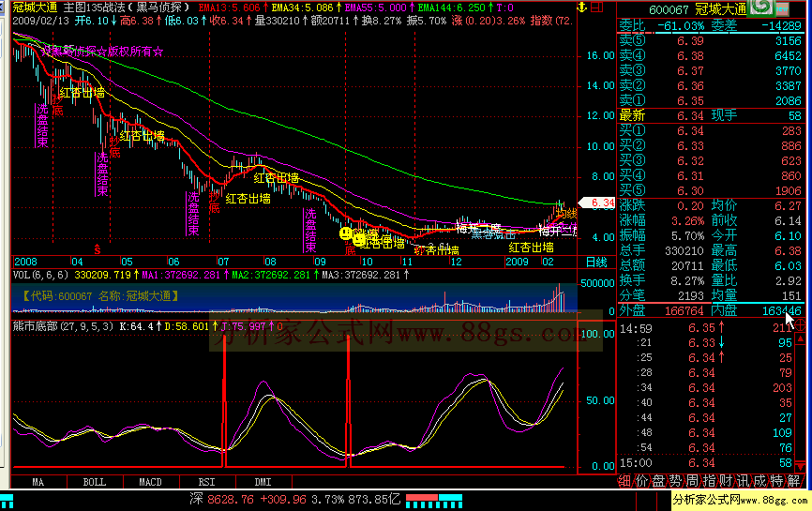Click the cyan icon at status bar left

7,502
